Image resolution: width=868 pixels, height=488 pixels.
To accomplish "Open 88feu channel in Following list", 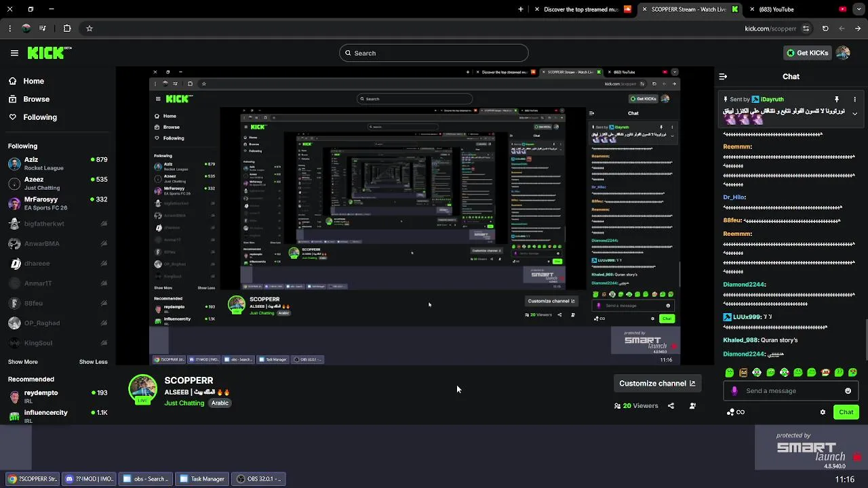I will [x=58, y=303].
